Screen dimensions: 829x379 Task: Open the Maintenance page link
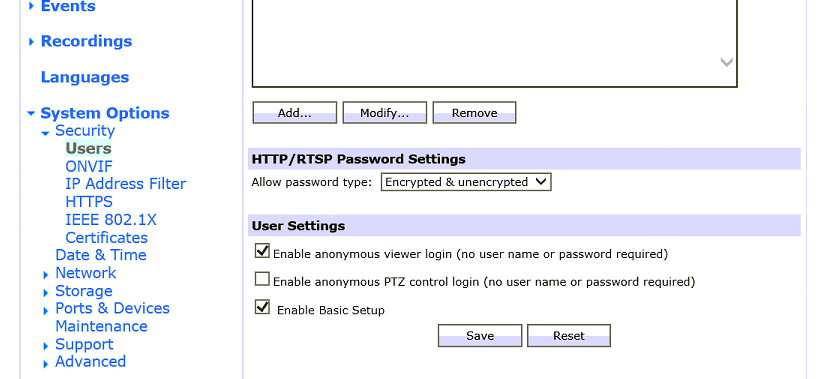click(x=102, y=326)
